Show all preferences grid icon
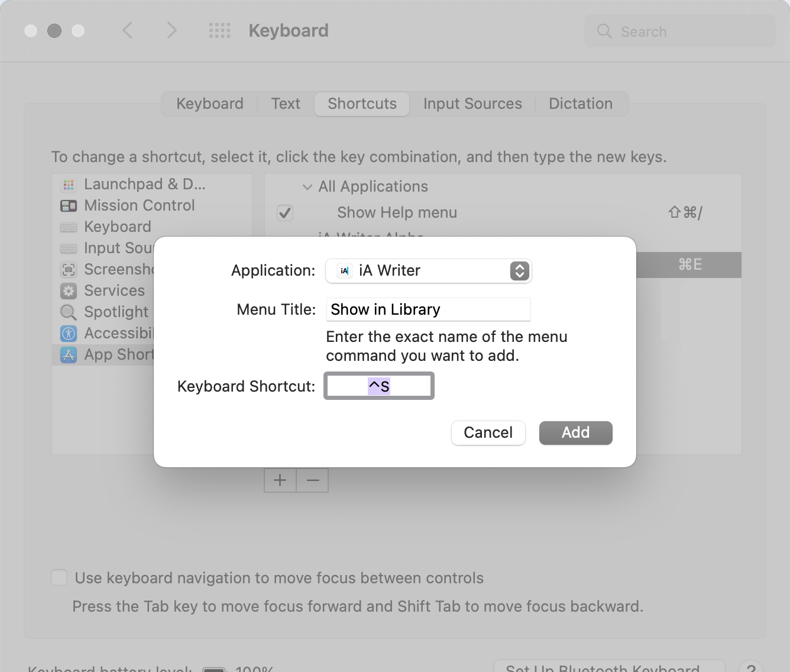 [x=220, y=31]
